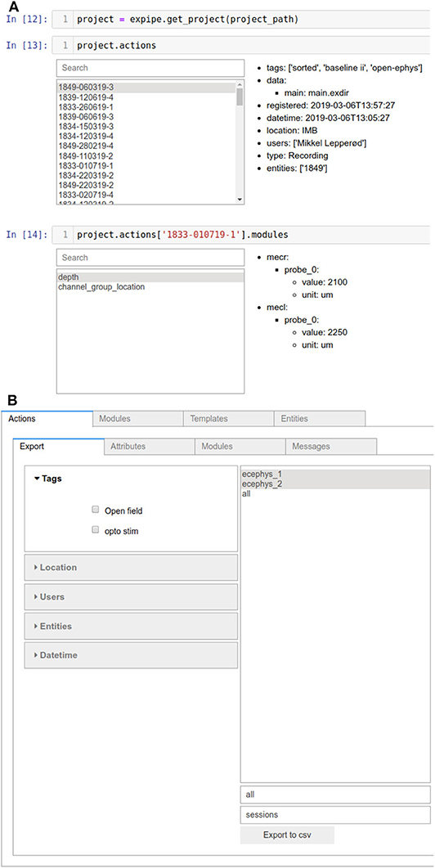435x868 pixels.
Task: Select action 1839-060619-3
Action: [x=146, y=117]
